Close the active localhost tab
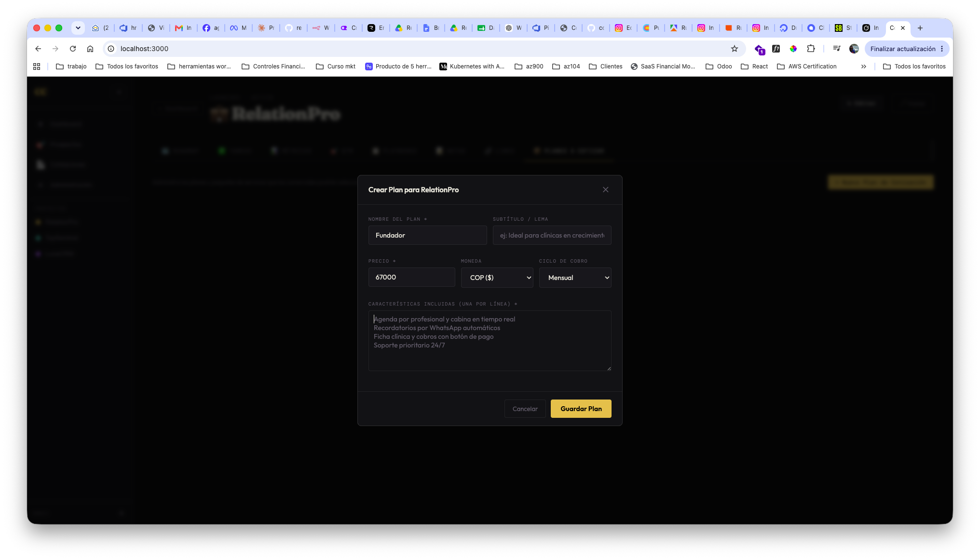This screenshot has width=980, height=560. [x=903, y=28]
